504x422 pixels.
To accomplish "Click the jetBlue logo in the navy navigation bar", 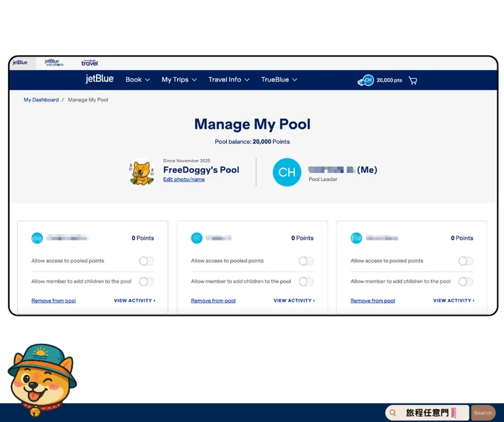I will click(99, 79).
